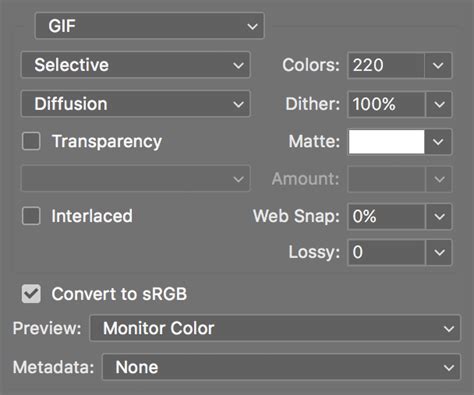
Task: Click the Web Snap percentage field
Action: (x=386, y=217)
